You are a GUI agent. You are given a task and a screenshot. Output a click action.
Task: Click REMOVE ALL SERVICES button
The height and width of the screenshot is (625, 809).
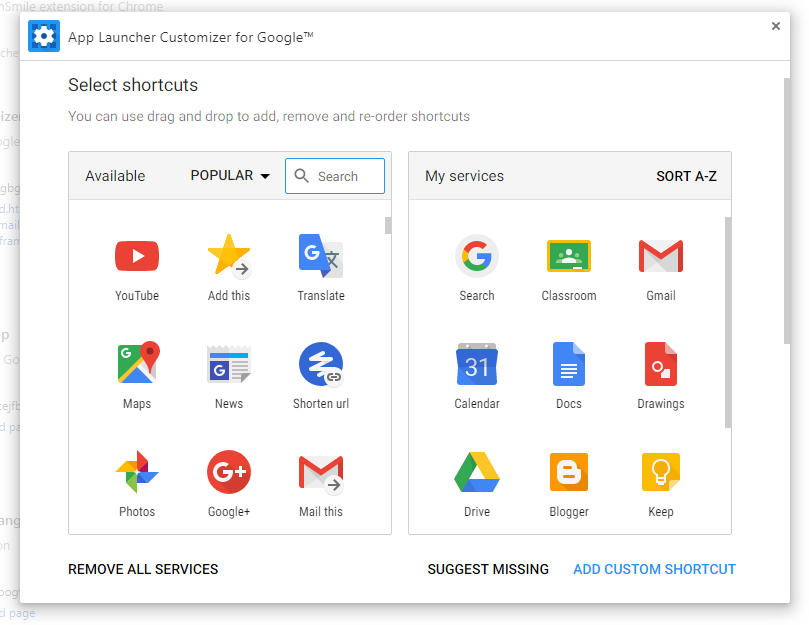[x=143, y=569]
